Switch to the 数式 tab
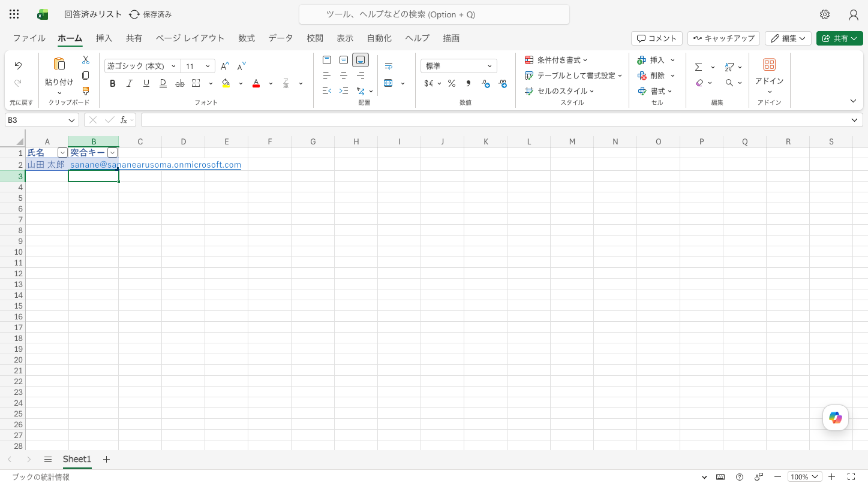 [247, 38]
